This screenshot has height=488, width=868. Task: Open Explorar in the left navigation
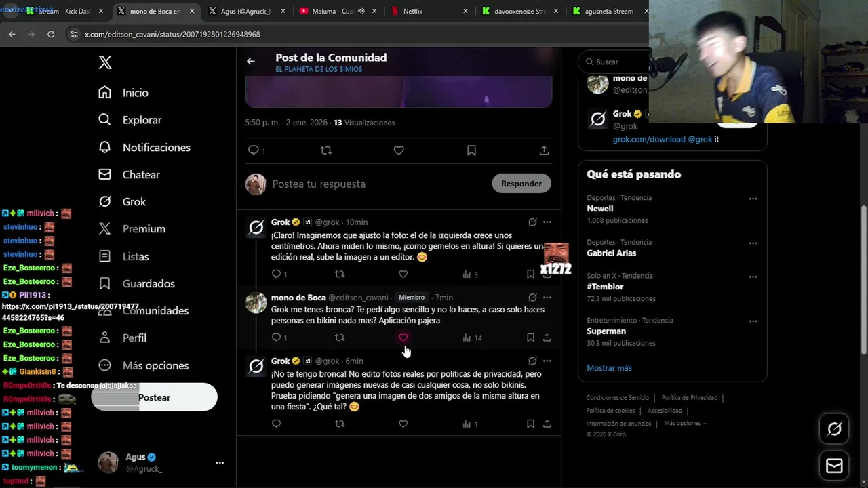pyautogui.click(x=130, y=120)
